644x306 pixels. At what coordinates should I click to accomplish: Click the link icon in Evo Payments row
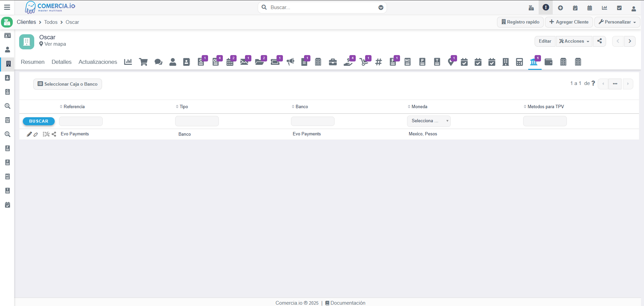(x=36, y=134)
